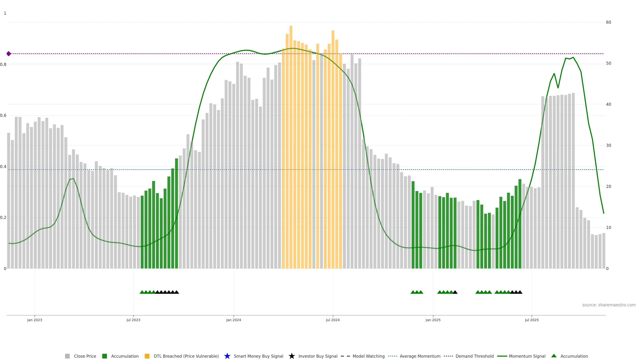This screenshot has width=644, height=362.
Task: Click the source: sharemaestro.com text
Action: 609,305
